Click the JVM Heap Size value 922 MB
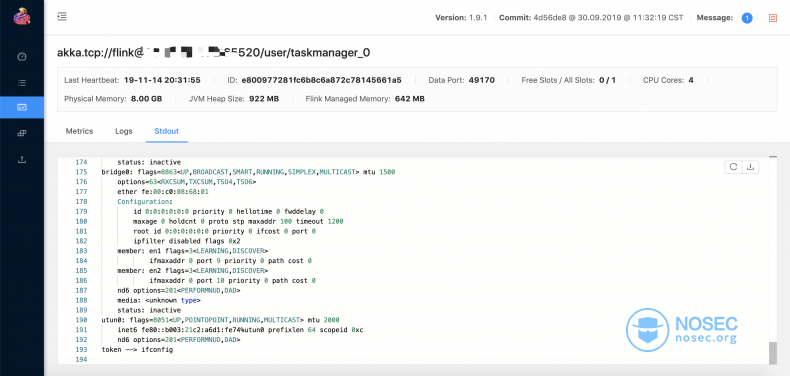The height and width of the screenshot is (376, 790). tap(264, 99)
